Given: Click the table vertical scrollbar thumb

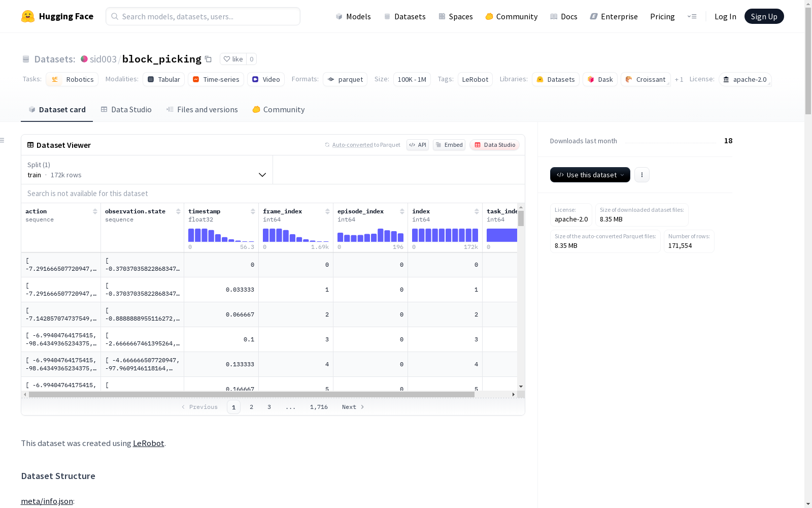Looking at the screenshot, I should tap(521, 218).
